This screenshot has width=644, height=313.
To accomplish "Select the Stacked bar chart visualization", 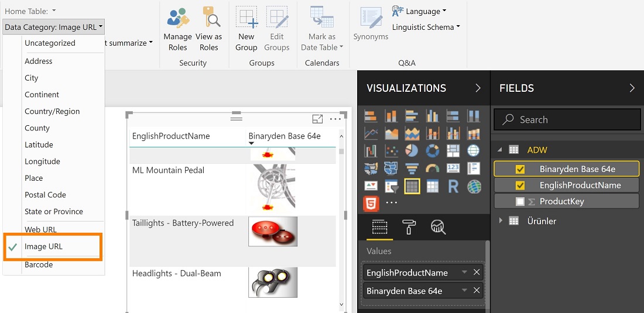I will pos(371,116).
